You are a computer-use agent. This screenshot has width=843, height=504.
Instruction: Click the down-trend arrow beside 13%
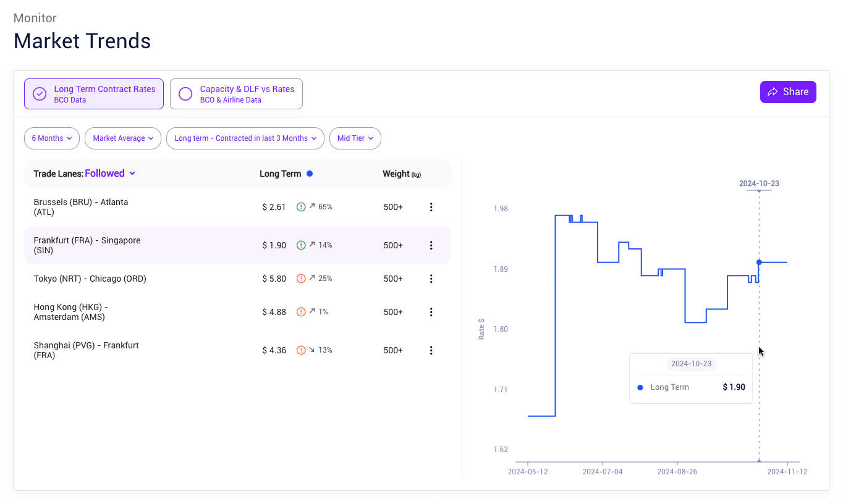pyautogui.click(x=312, y=350)
